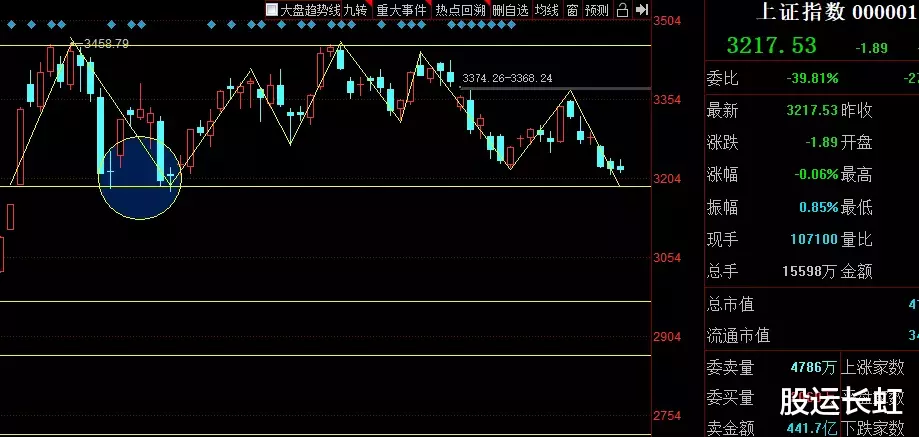Image resolution: width=919 pixels, height=437 pixels.
Task: Click the 上证指数 000001 title
Action: [837, 12]
